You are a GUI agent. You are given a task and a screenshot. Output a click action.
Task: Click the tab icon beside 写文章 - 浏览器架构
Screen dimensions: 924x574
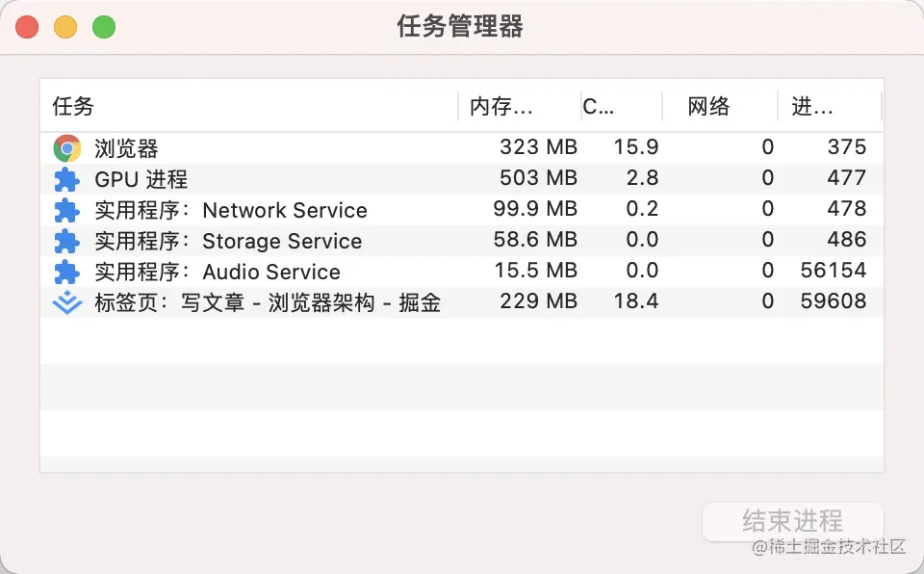[x=66, y=301]
